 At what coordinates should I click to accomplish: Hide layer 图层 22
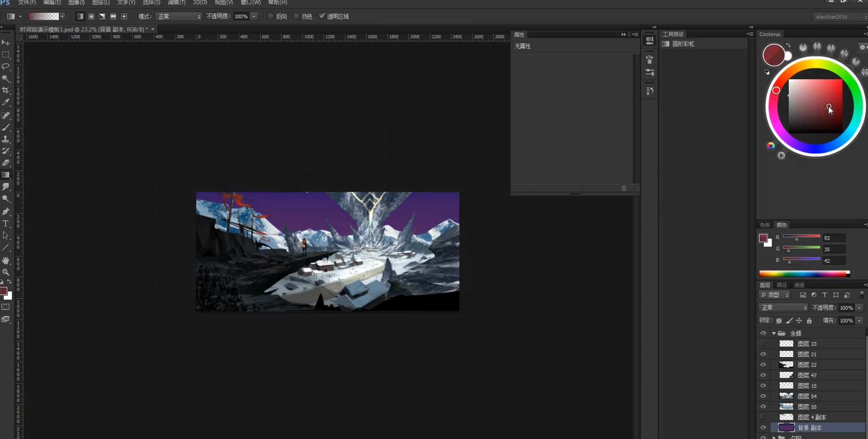point(763,364)
